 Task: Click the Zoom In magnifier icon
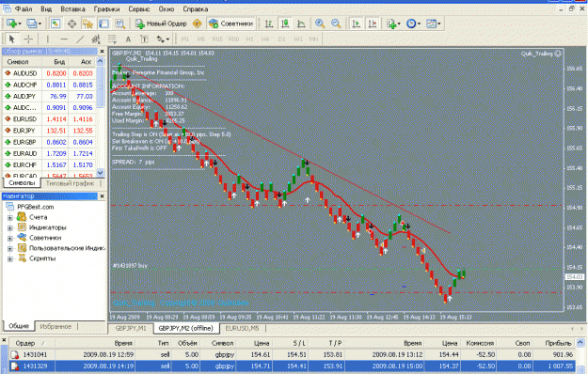click(320, 23)
